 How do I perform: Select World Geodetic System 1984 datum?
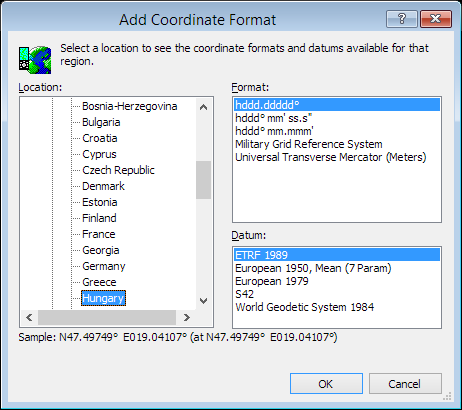pos(337,307)
